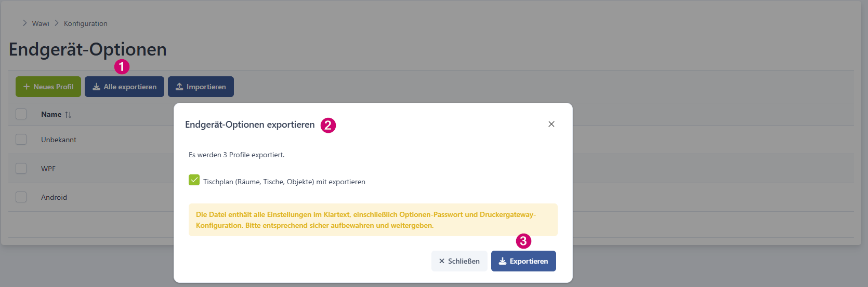Select the Android profile checkbox
868x287 pixels.
pyautogui.click(x=21, y=197)
